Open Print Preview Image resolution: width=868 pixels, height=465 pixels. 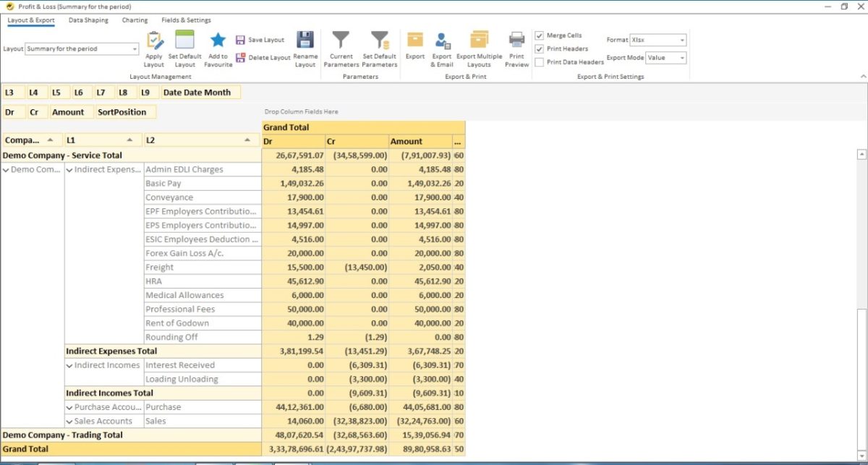click(516, 41)
